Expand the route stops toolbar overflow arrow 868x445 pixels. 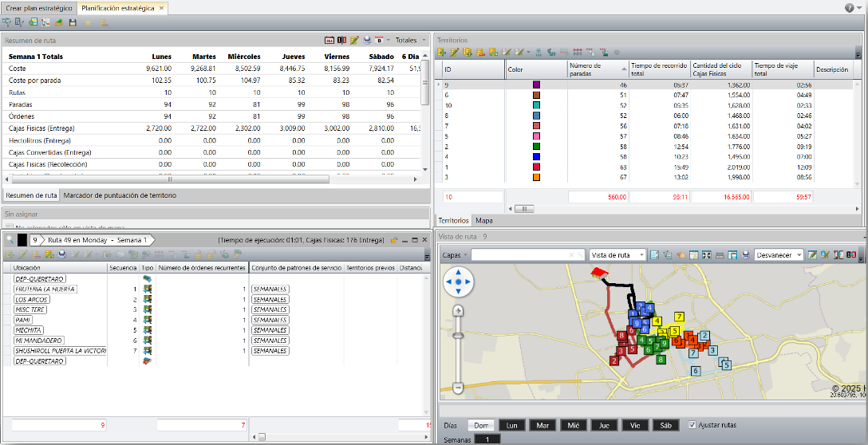point(427,256)
